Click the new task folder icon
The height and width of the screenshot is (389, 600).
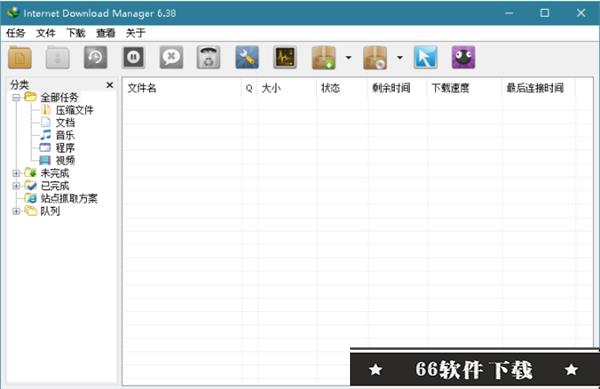tap(20, 57)
